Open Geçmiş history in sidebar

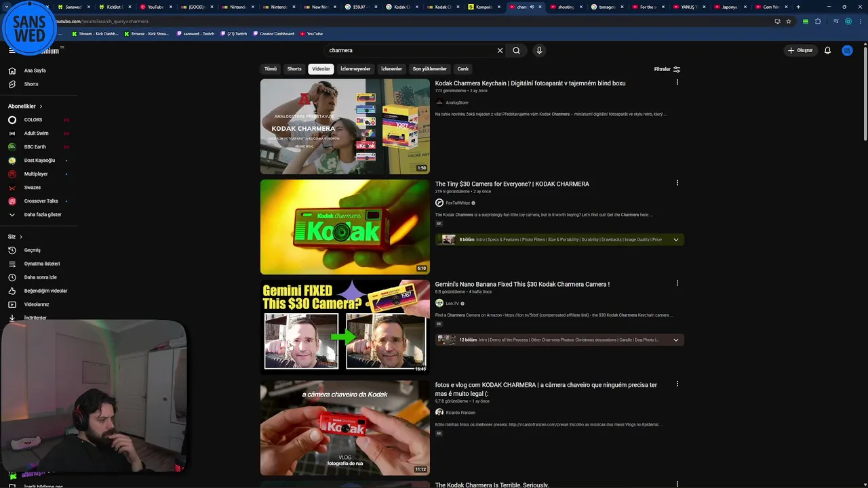tap(33, 250)
